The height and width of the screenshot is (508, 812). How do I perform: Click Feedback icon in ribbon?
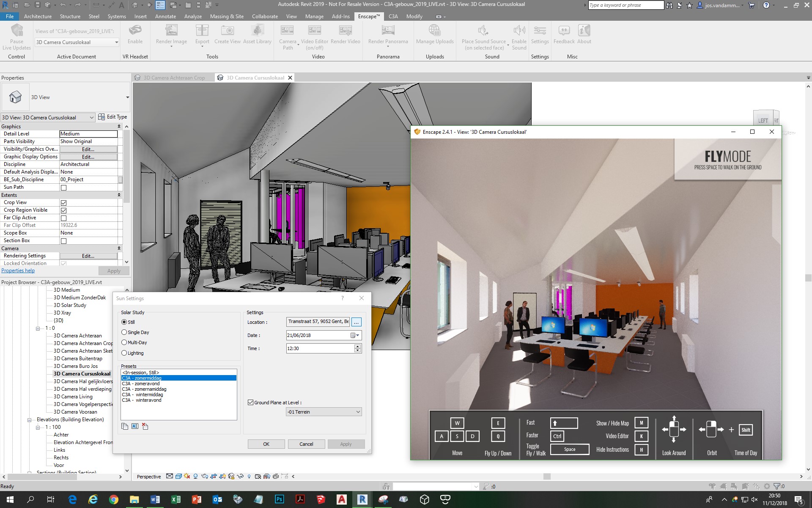point(564,30)
